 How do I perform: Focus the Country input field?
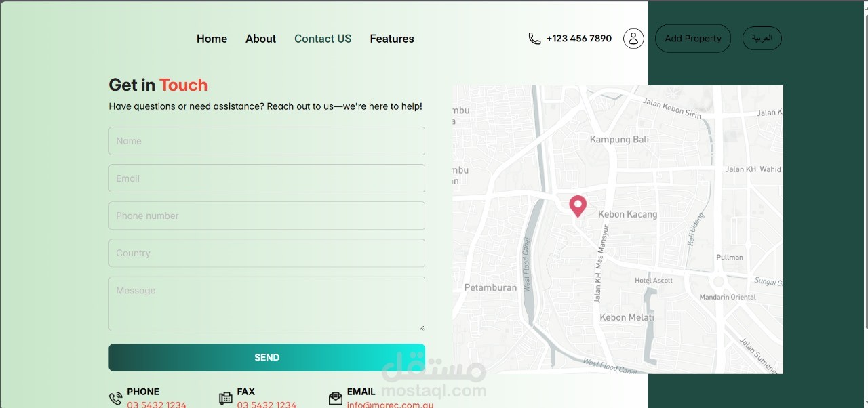point(267,253)
